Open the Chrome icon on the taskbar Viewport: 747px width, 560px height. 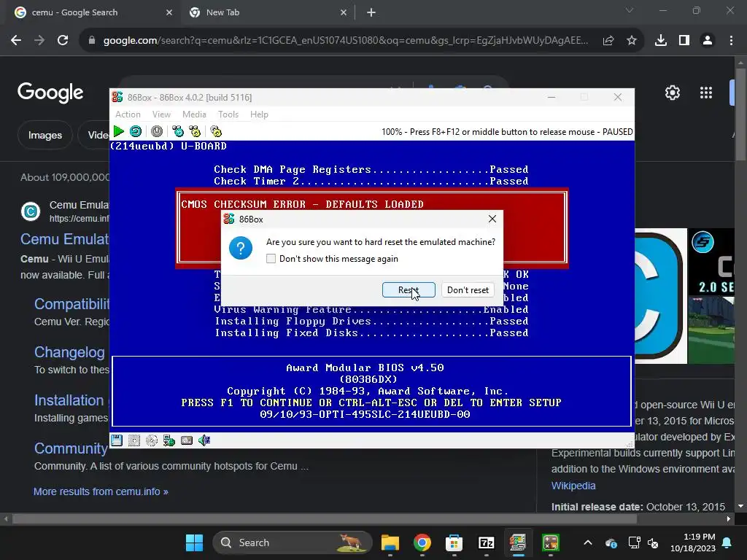[422, 542]
